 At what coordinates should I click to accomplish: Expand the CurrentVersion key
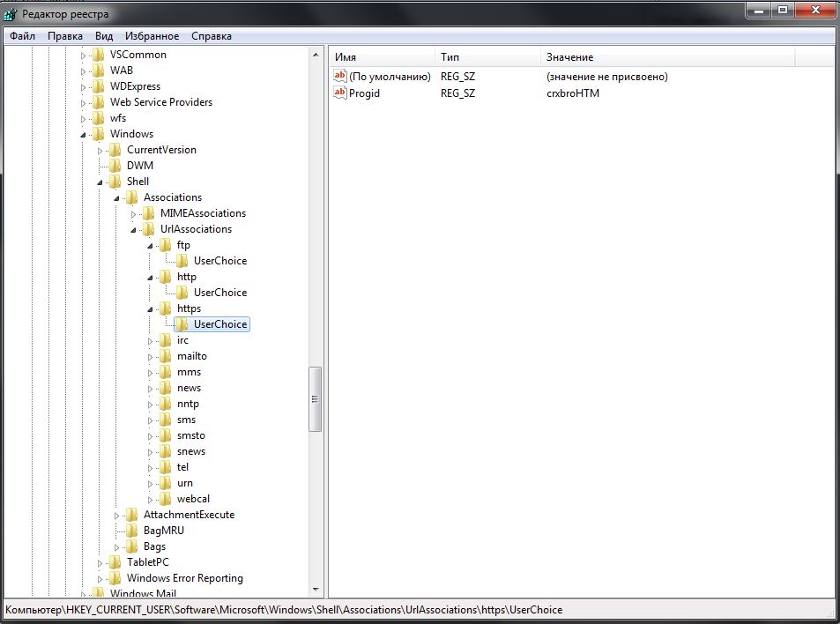100,151
